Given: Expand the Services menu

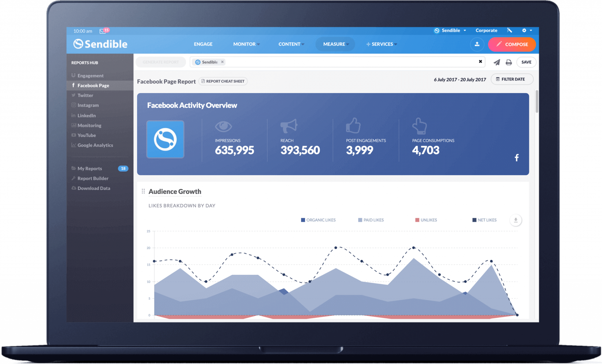Looking at the screenshot, I should [x=381, y=44].
